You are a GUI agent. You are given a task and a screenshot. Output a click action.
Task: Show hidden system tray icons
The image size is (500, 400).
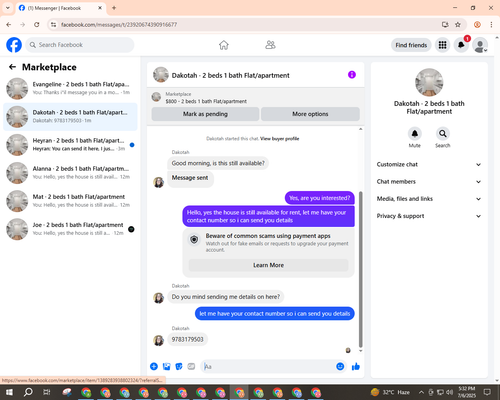coord(421,392)
